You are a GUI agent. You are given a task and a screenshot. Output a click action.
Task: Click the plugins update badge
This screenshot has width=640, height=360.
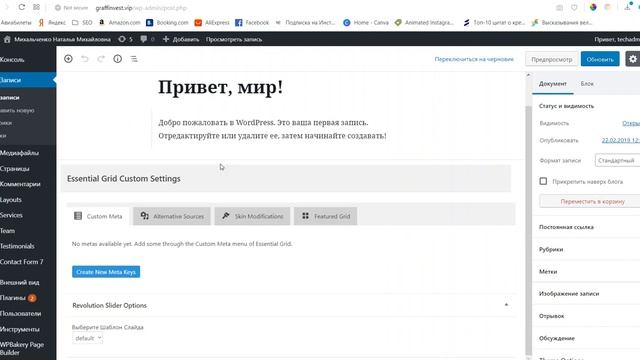click(32, 298)
